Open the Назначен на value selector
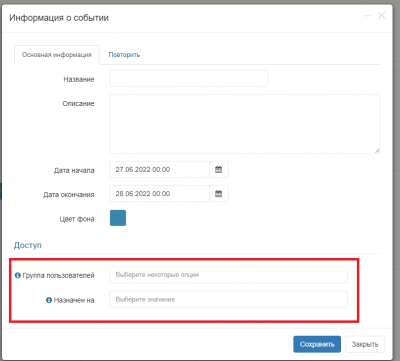Screen dimensions: 400x361 [x=228, y=299]
